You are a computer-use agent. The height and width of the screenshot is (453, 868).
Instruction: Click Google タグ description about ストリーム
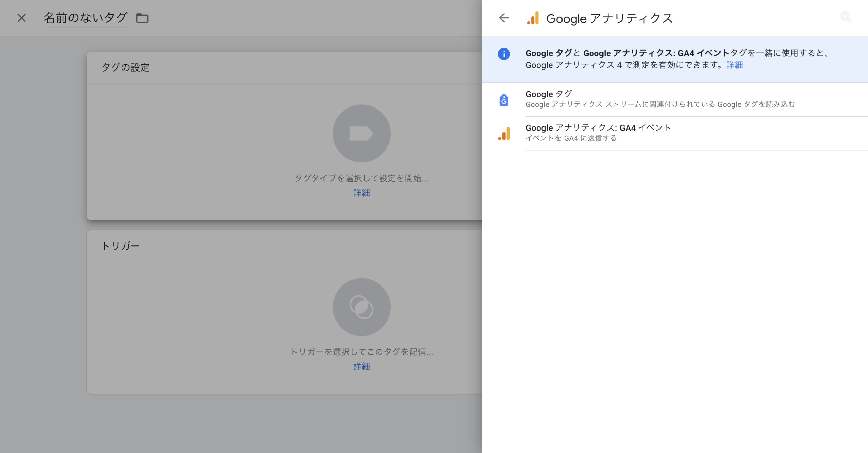tap(660, 104)
